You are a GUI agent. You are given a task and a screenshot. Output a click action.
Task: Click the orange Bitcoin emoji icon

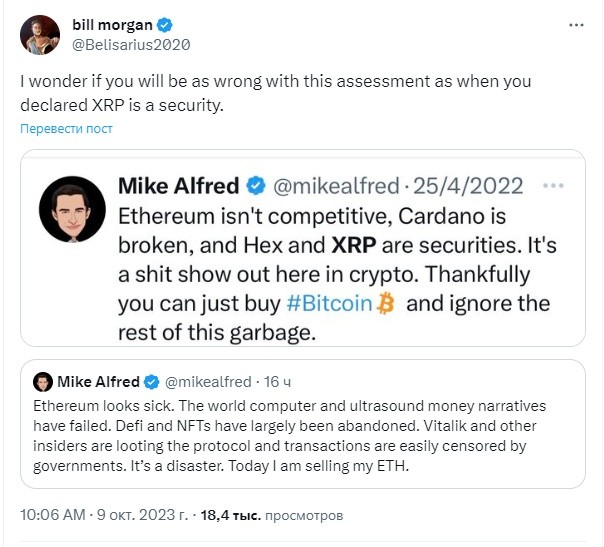[x=386, y=304]
